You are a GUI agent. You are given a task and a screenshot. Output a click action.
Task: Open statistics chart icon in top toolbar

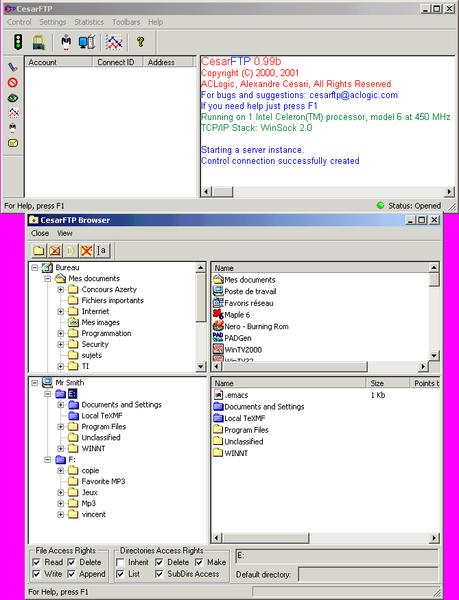click(114, 42)
